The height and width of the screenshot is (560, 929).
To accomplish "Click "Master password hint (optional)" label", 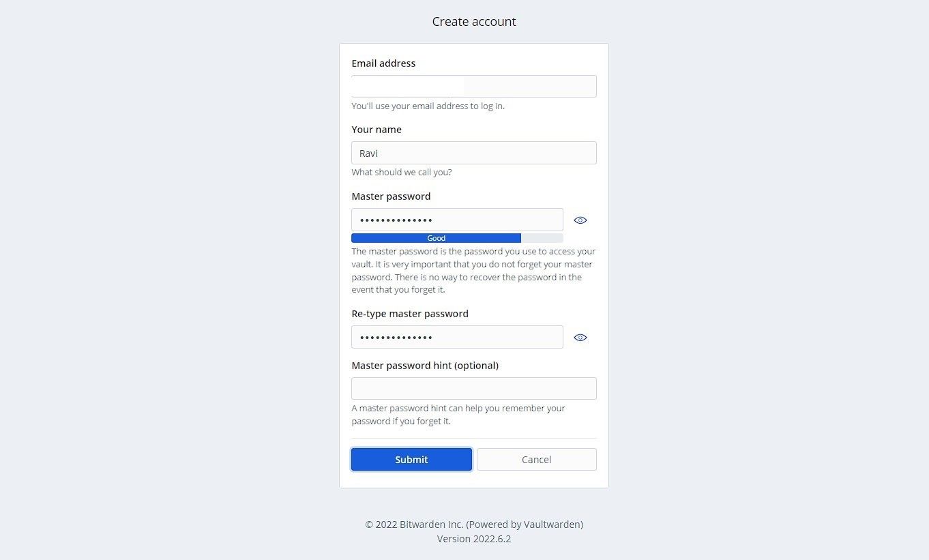I will pyautogui.click(x=425, y=366).
